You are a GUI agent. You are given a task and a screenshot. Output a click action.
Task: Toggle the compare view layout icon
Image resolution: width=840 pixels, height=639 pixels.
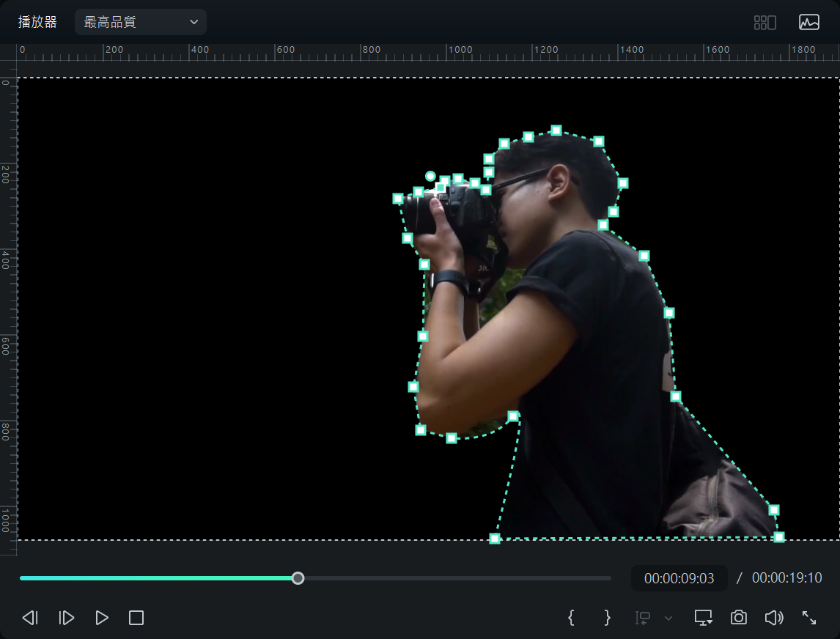[765, 22]
